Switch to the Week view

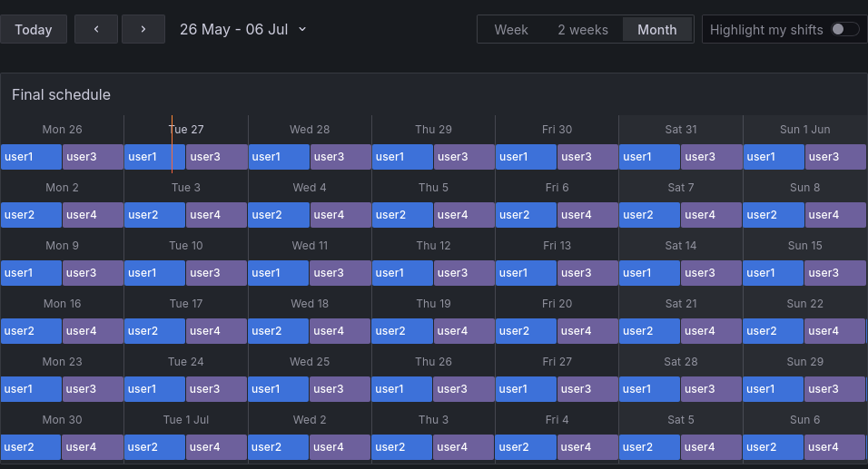tap(511, 30)
